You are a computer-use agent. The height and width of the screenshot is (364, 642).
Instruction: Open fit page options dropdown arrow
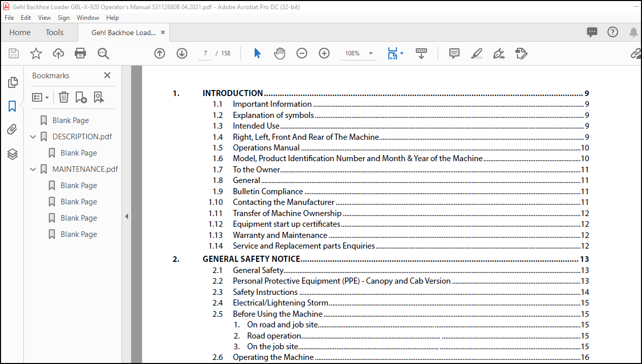(x=402, y=53)
